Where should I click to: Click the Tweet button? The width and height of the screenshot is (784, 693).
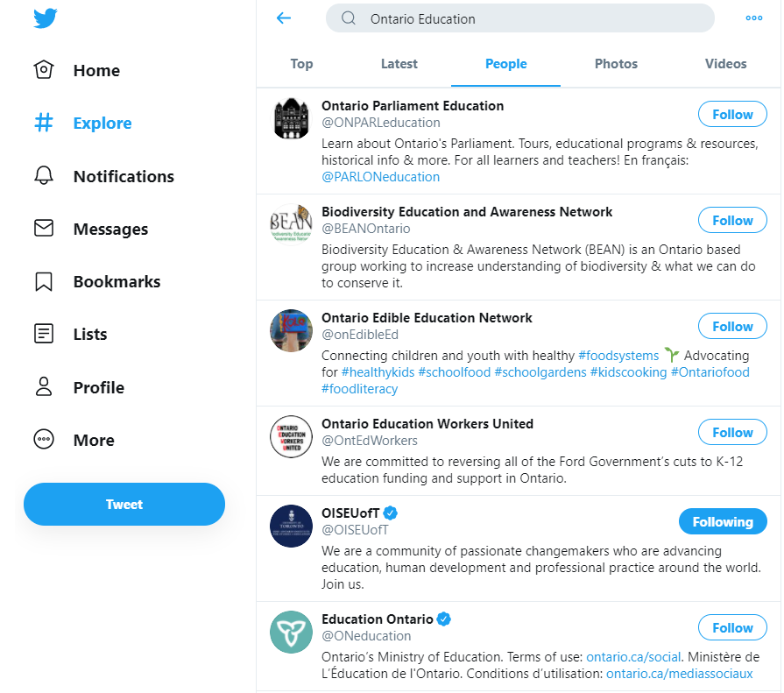click(124, 504)
